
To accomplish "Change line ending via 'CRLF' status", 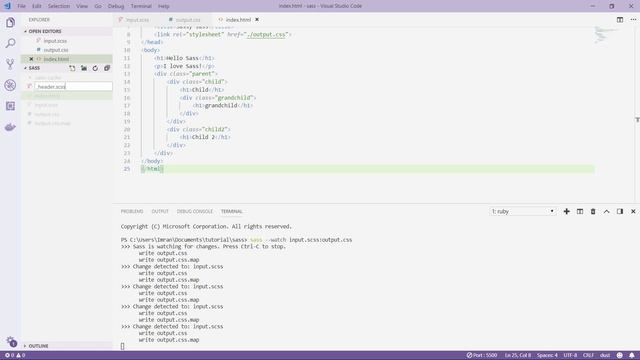I will (588, 355).
